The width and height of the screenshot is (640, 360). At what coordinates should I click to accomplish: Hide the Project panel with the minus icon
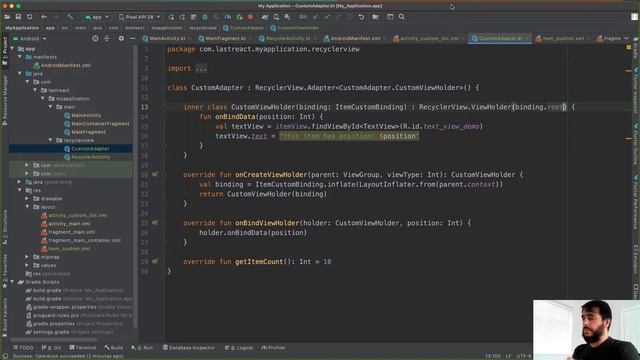[x=133, y=38]
